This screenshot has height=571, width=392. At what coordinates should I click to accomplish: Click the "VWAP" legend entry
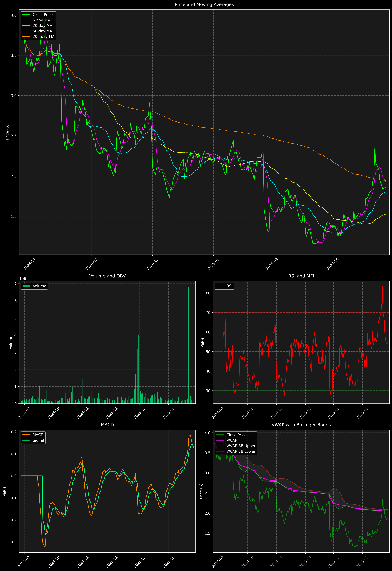click(226, 440)
